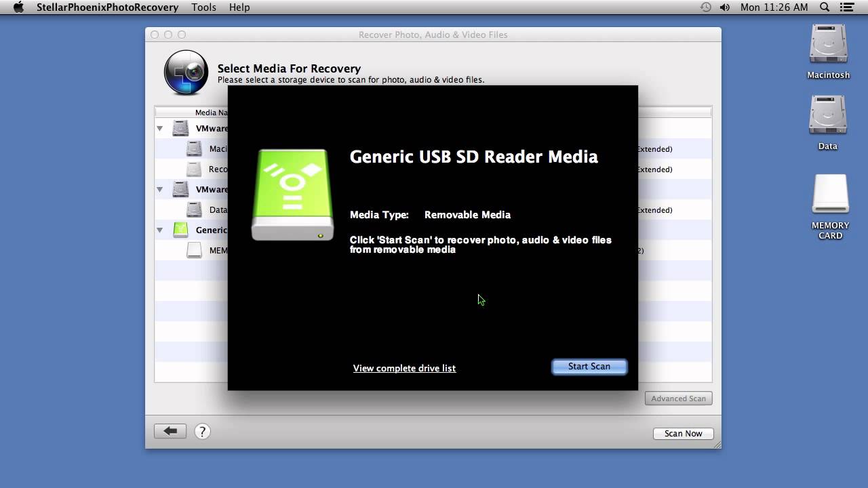Open the StellarPhoenixPhotoRecovery menu

(106, 7)
